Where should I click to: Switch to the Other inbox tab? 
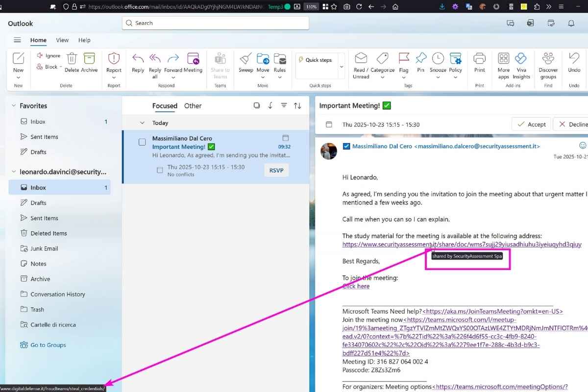pos(193,106)
